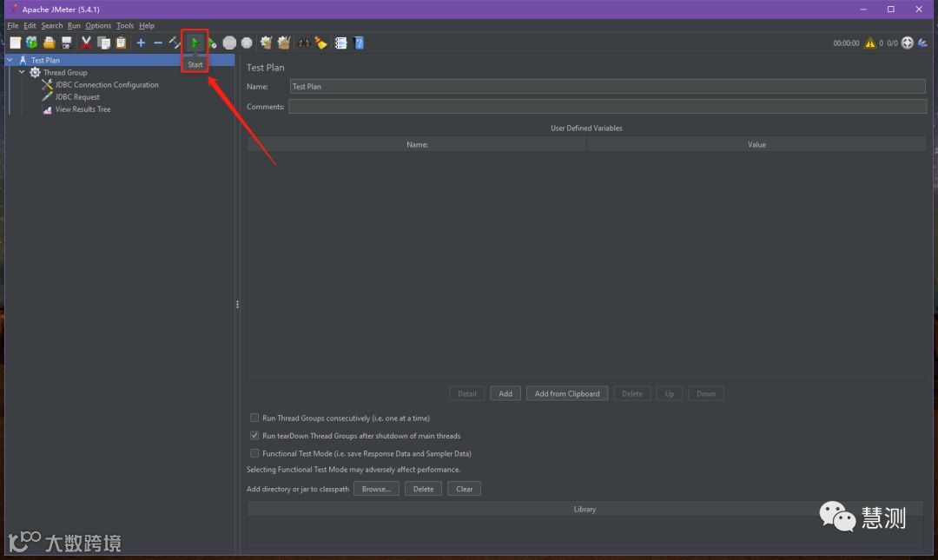The height and width of the screenshot is (560, 938).
Task: Click Browse... for classpath
Action: click(x=376, y=489)
